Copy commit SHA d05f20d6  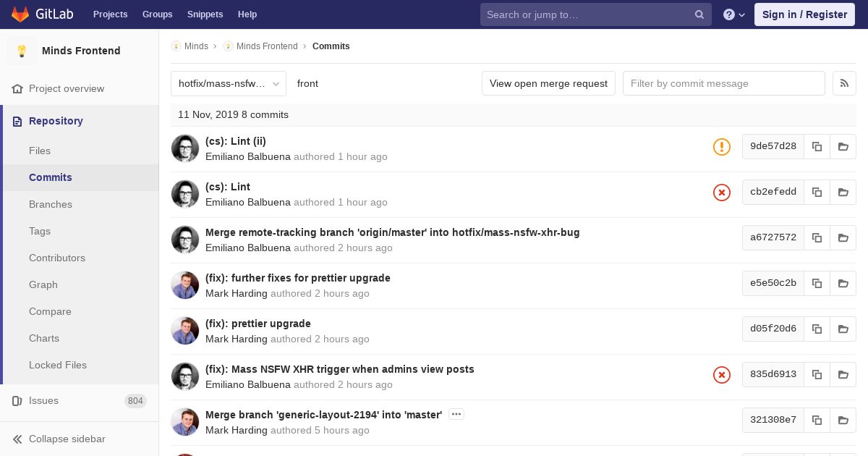(817, 329)
